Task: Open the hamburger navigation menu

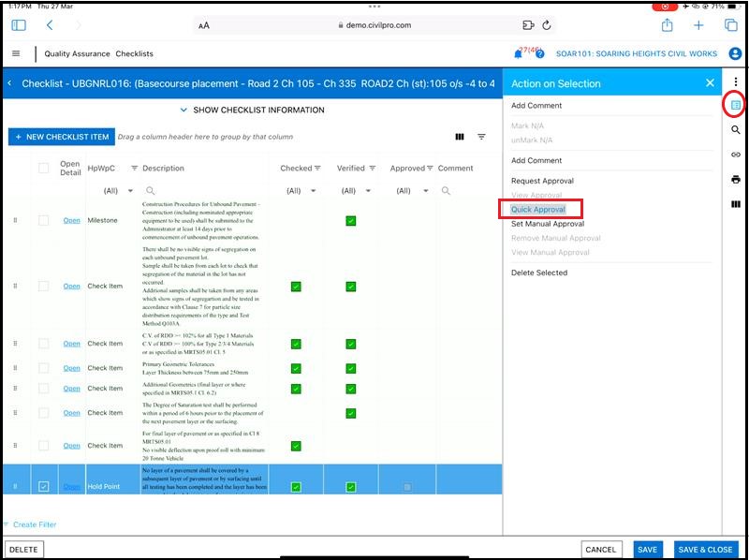Action: tap(16, 53)
